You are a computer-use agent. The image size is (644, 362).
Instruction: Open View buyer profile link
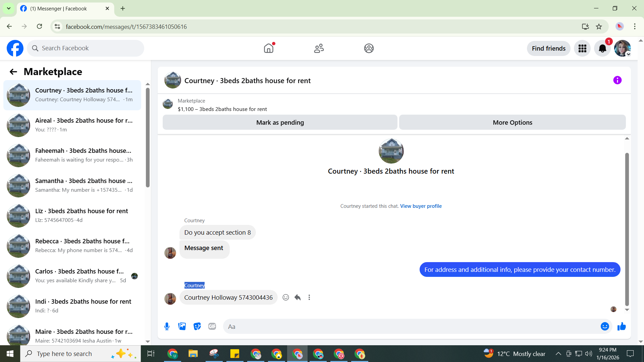pos(421,206)
